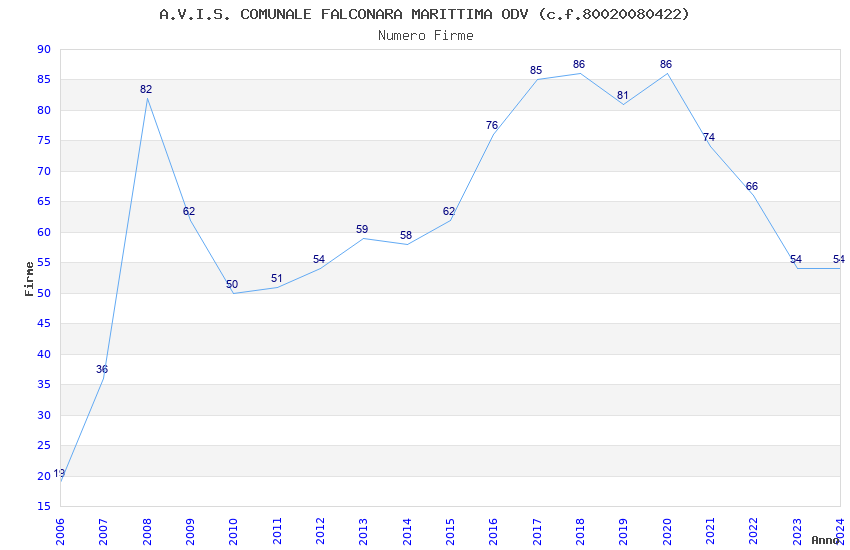Click the 45 y-axis tick value

(44, 323)
